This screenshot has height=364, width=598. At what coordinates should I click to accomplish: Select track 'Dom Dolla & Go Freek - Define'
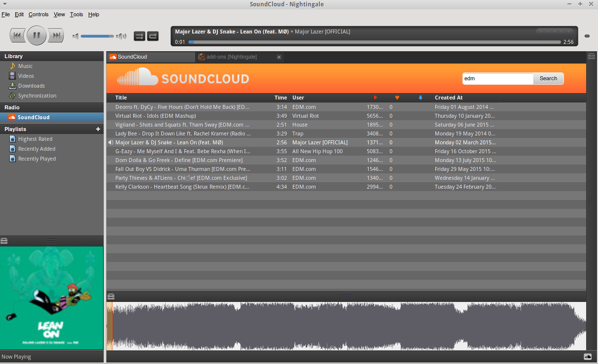[x=346, y=160]
